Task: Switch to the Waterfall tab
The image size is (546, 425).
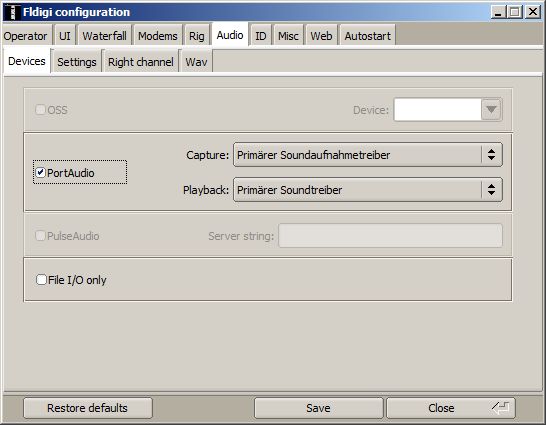Action: 104,36
